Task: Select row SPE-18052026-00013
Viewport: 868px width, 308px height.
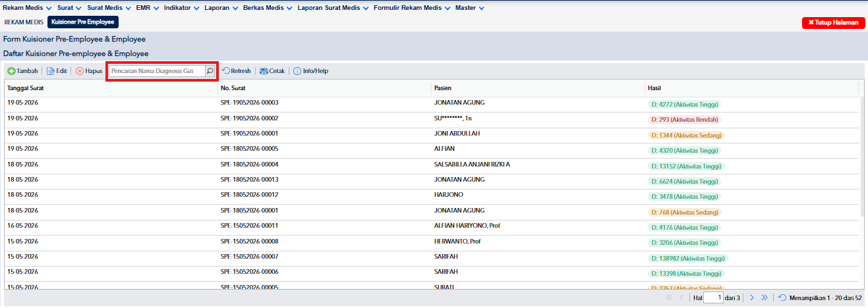Action: pyautogui.click(x=431, y=180)
